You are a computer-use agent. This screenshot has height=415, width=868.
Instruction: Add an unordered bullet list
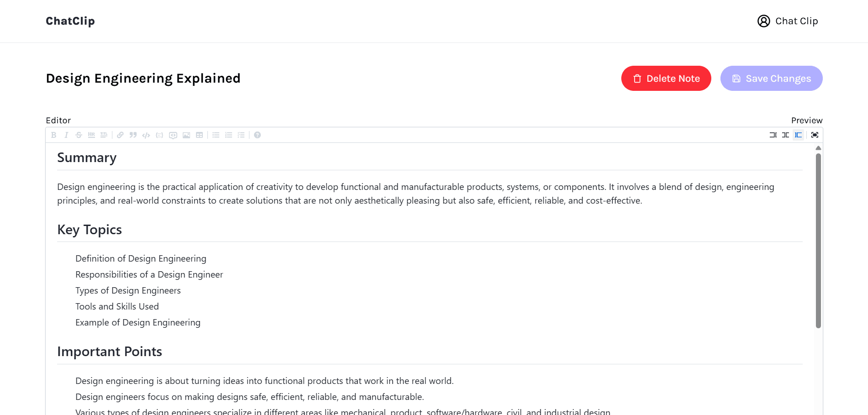216,135
